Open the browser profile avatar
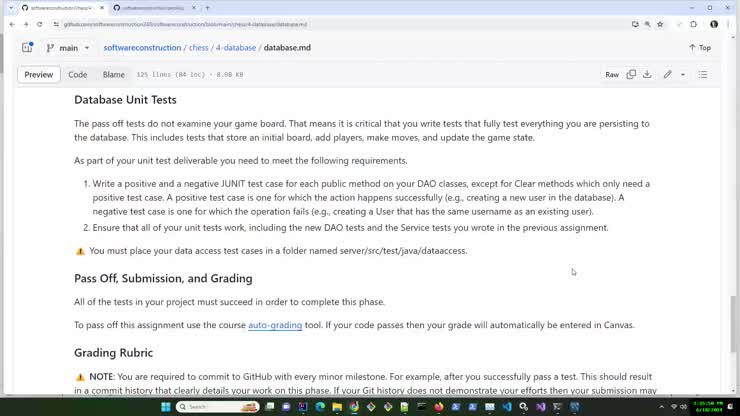The width and height of the screenshot is (740, 416). coord(714,24)
